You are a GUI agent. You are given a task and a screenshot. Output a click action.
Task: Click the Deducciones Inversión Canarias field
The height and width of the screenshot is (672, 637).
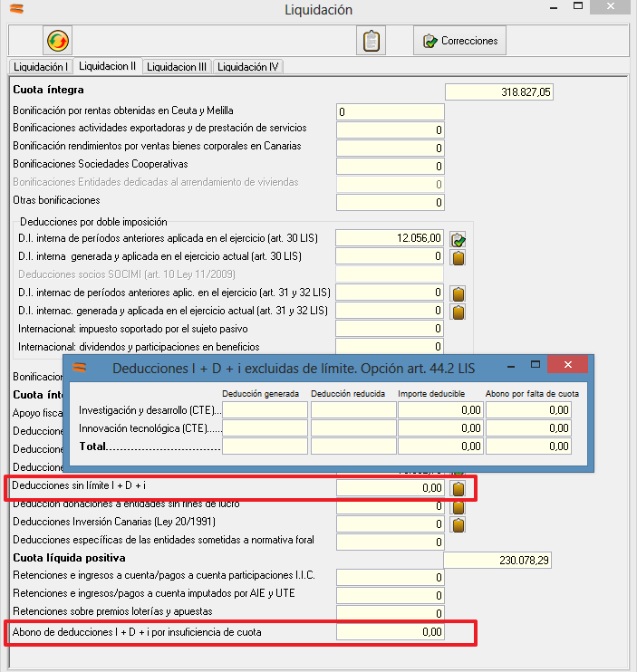point(391,523)
